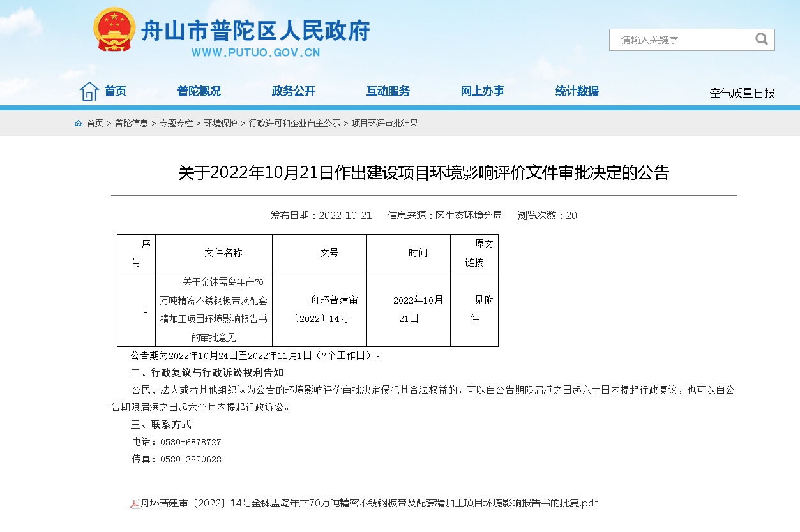The width and height of the screenshot is (800, 532).
Task: Click the 舟山市普陀区人民政府 site title
Action: coord(255,30)
